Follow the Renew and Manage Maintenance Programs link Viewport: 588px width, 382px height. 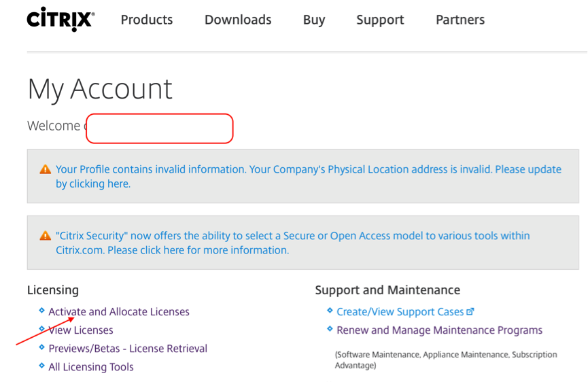point(439,330)
